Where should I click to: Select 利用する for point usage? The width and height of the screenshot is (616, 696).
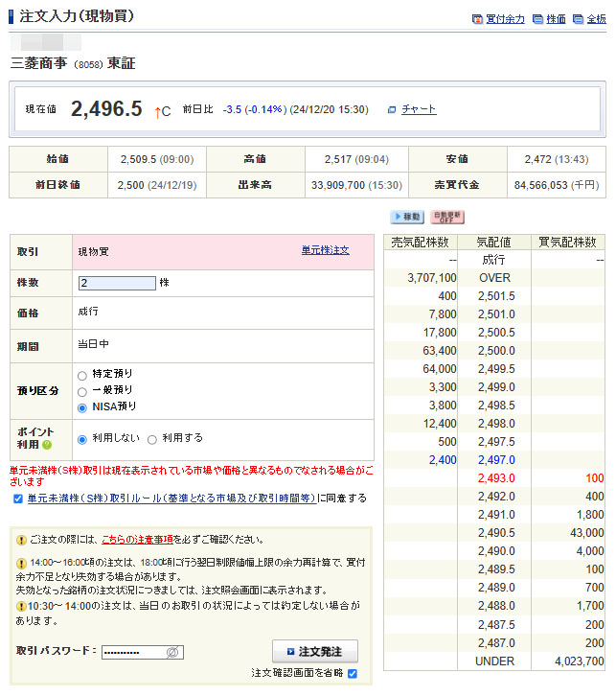[151, 438]
